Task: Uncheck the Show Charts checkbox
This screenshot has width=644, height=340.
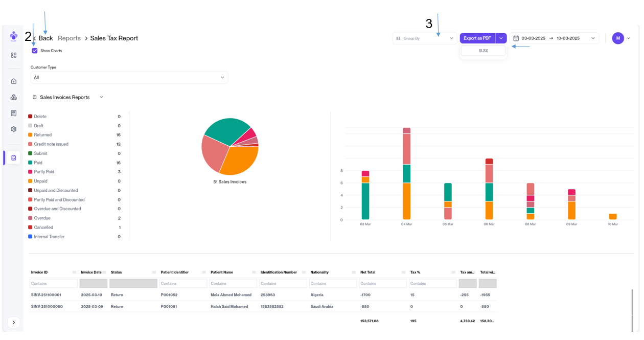Action: click(35, 51)
